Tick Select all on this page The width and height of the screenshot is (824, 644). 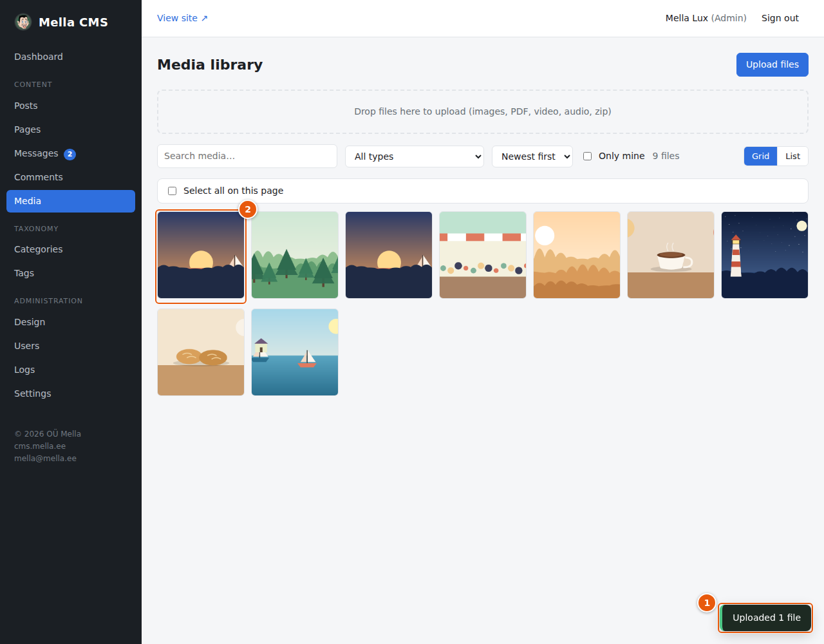click(172, 191)
